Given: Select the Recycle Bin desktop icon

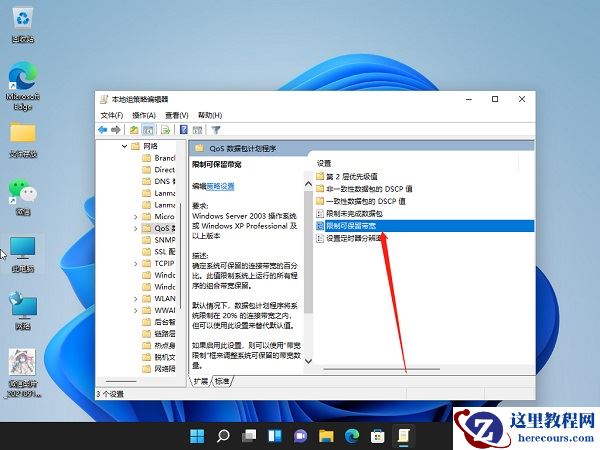Looking at the screenshot, I should coord(23,26).
